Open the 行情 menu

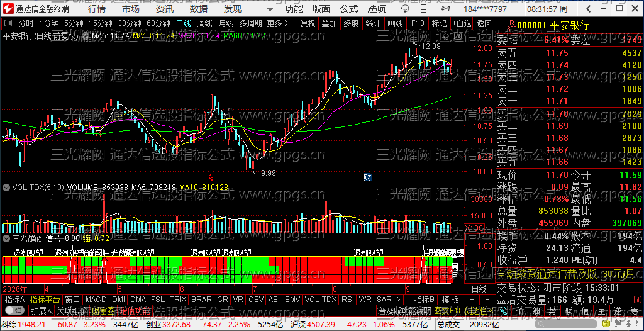pos(96,9)
